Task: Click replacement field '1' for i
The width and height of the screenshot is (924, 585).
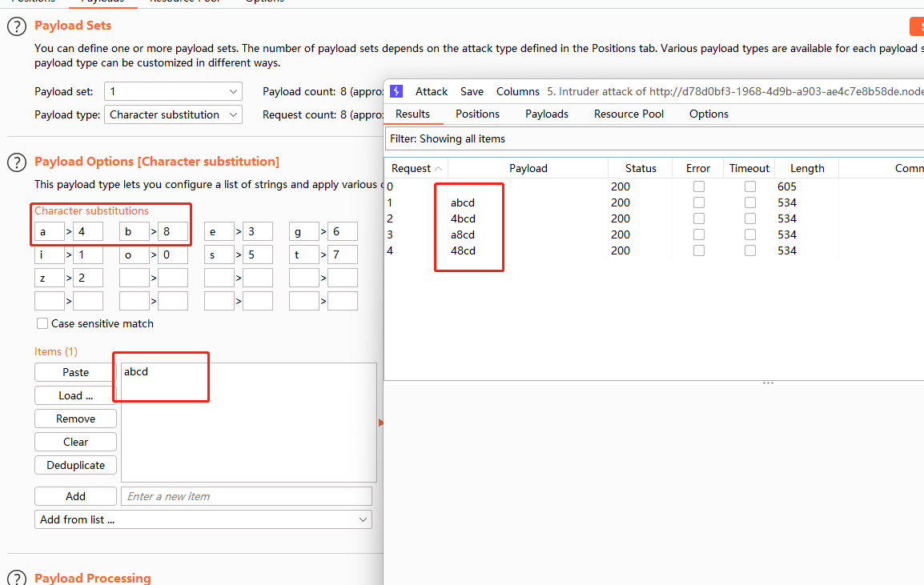Action: pos(88,255)
